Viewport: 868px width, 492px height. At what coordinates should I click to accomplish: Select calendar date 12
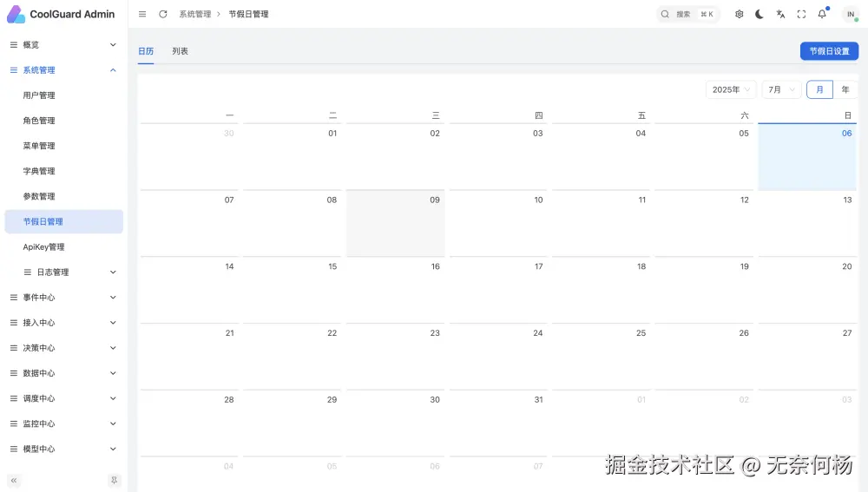point(704,224)
